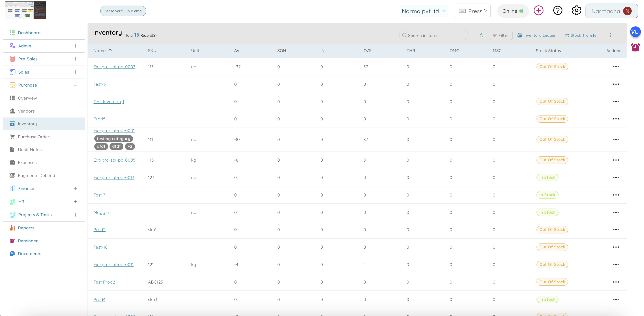
Task: Click the Filter button
Action: [x=501, y=36]
